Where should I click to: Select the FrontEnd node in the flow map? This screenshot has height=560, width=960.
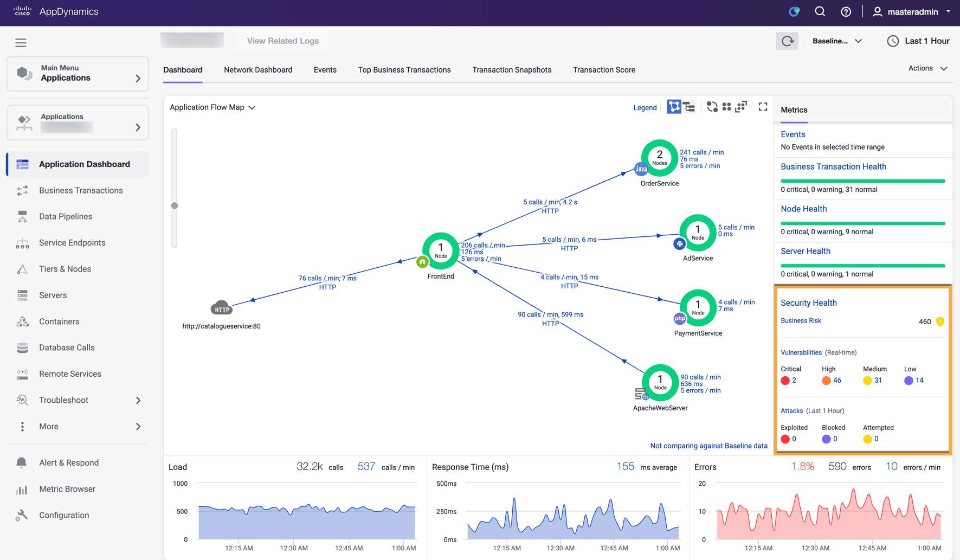440,250
